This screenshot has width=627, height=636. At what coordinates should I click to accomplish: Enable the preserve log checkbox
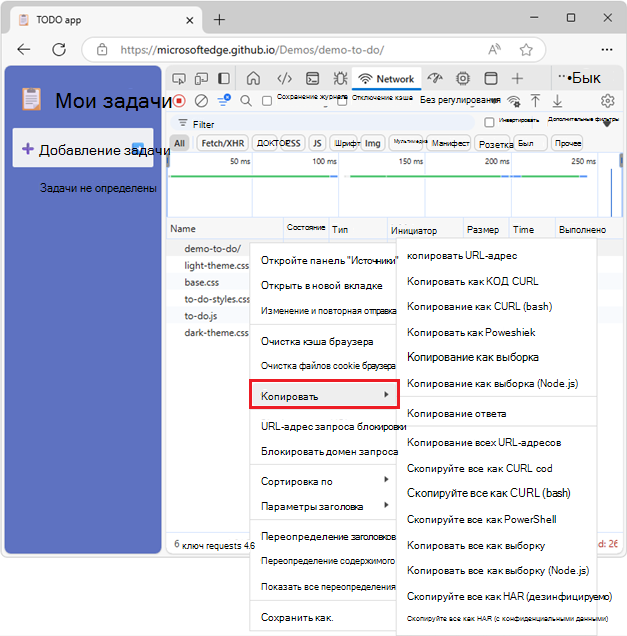[x=267, y=101]
